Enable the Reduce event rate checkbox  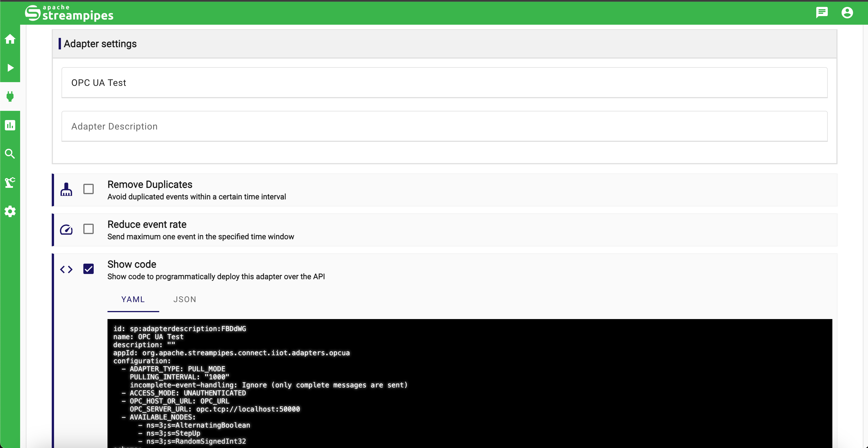(88, 229)
